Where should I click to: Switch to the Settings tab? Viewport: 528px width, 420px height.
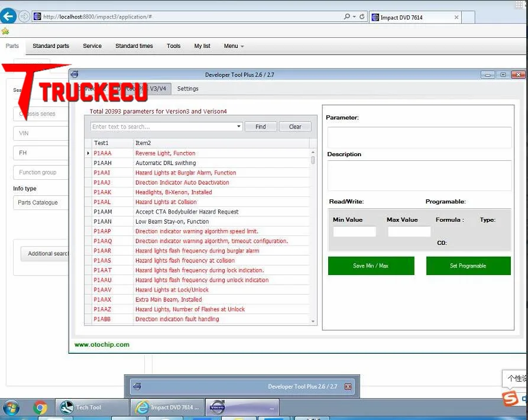[x=187, y=89]
